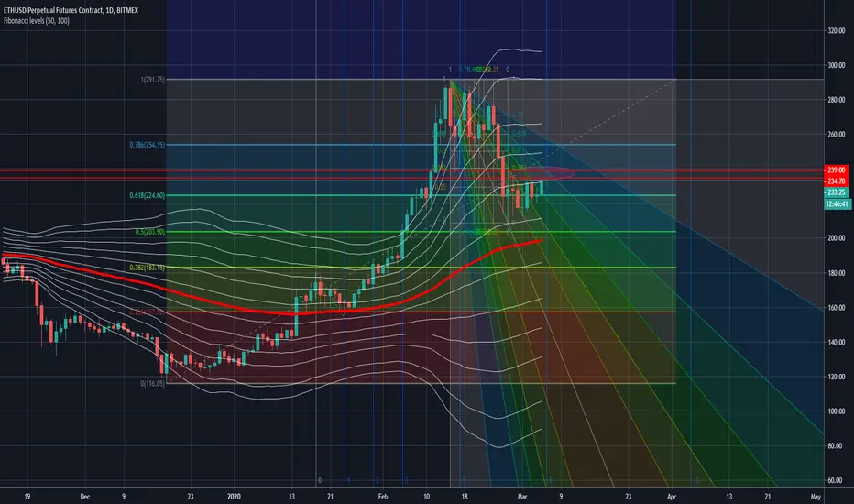This screenshot has height=504, width=854.
Task: Click 160.00 on the price axis
Action: tap(836, 308)
